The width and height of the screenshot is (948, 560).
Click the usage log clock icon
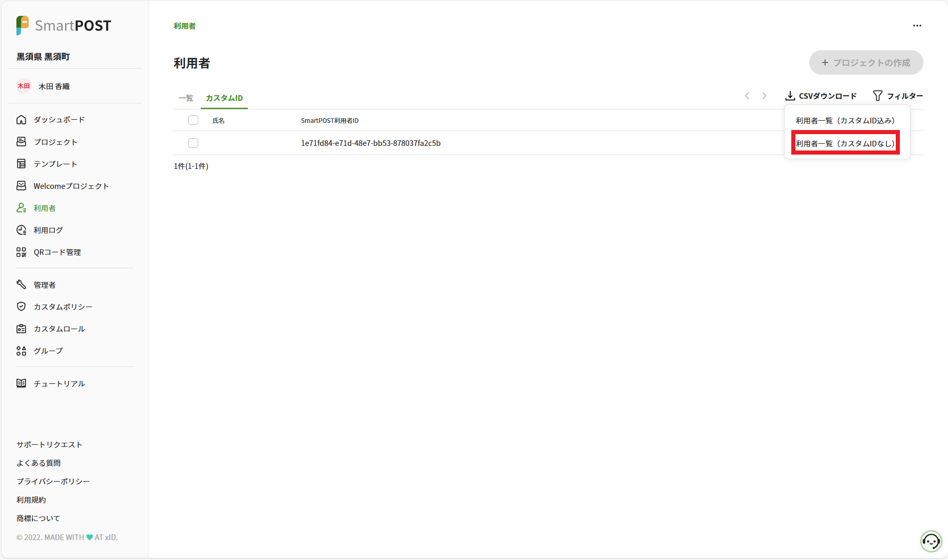tap(21, 230)
